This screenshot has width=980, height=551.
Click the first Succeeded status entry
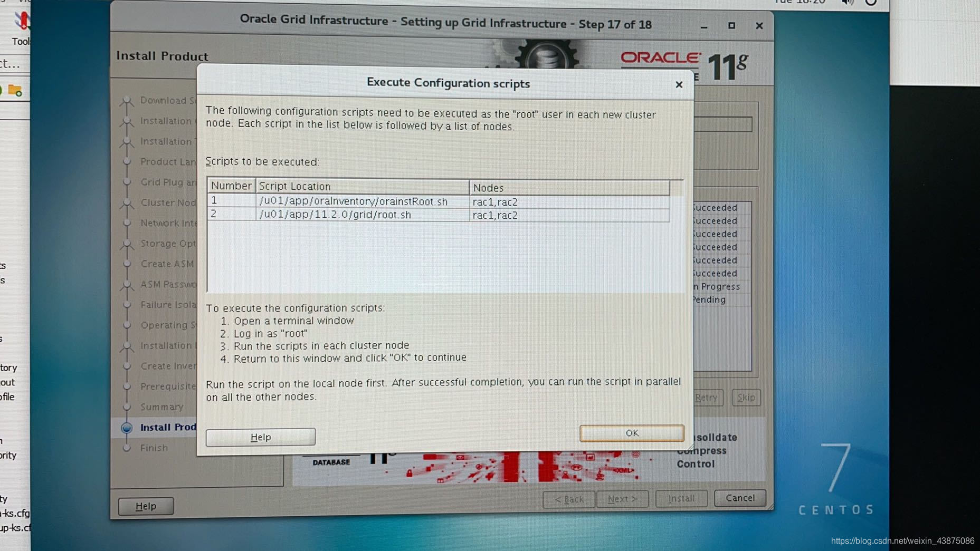pos(715,208)
